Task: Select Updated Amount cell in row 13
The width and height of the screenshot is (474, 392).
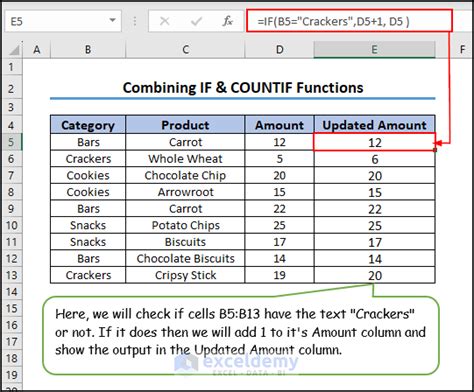Action: click(374, 276)
